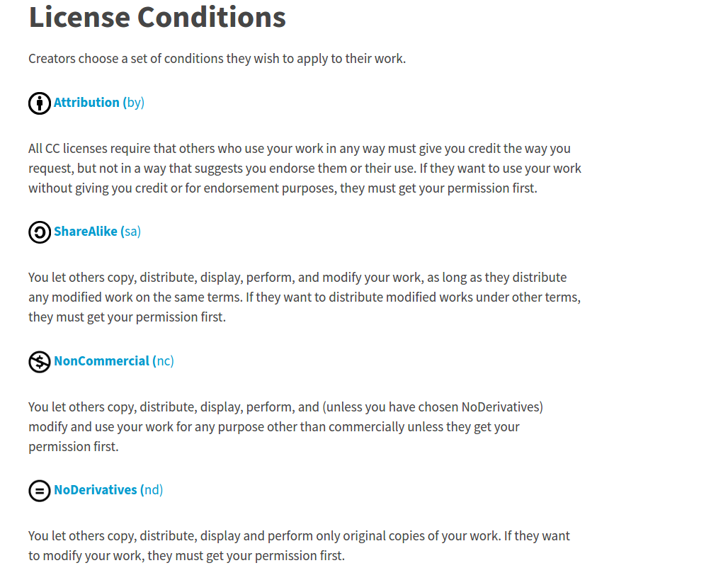This screenshot has width=728, height=580.
Task: Click the NonCommercial crossed dollar icon
Action: (40, 362)
